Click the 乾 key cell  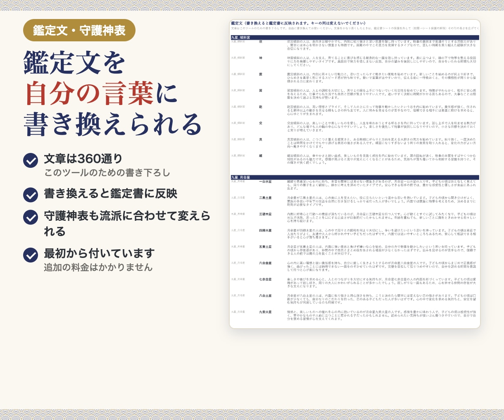(261, 107)
